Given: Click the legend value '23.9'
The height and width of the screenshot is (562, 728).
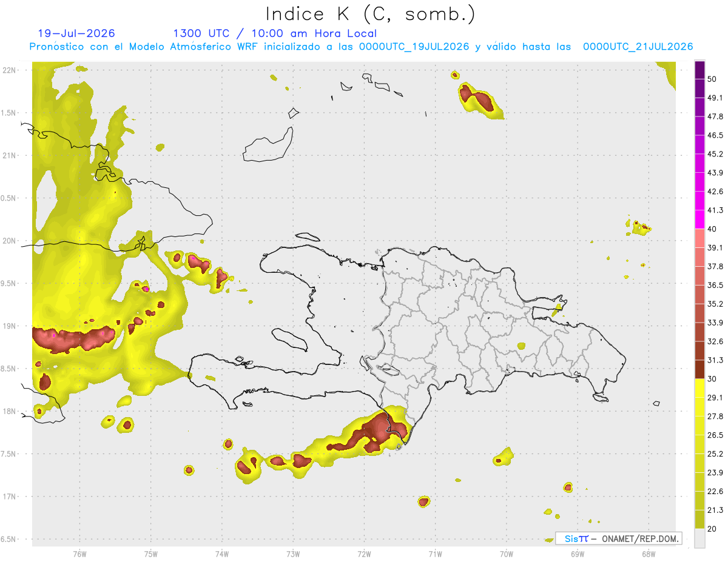Looking at the screenshot, I should click(715, 473).
